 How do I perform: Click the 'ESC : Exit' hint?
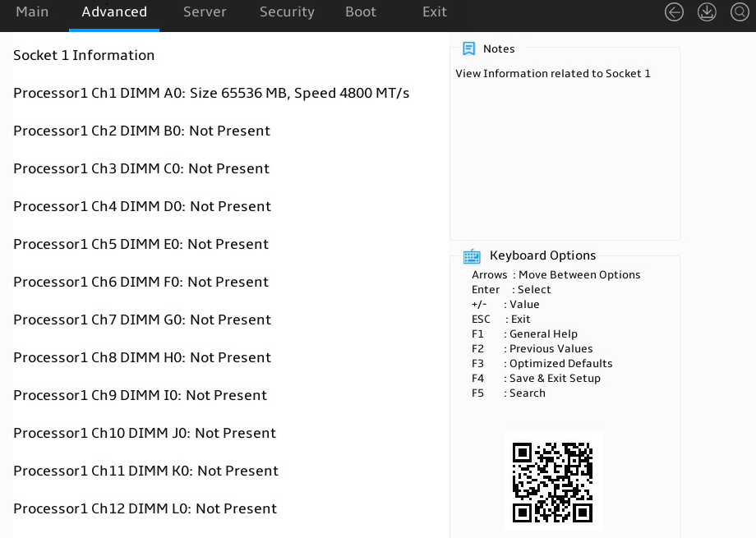(x=501, y=320)
